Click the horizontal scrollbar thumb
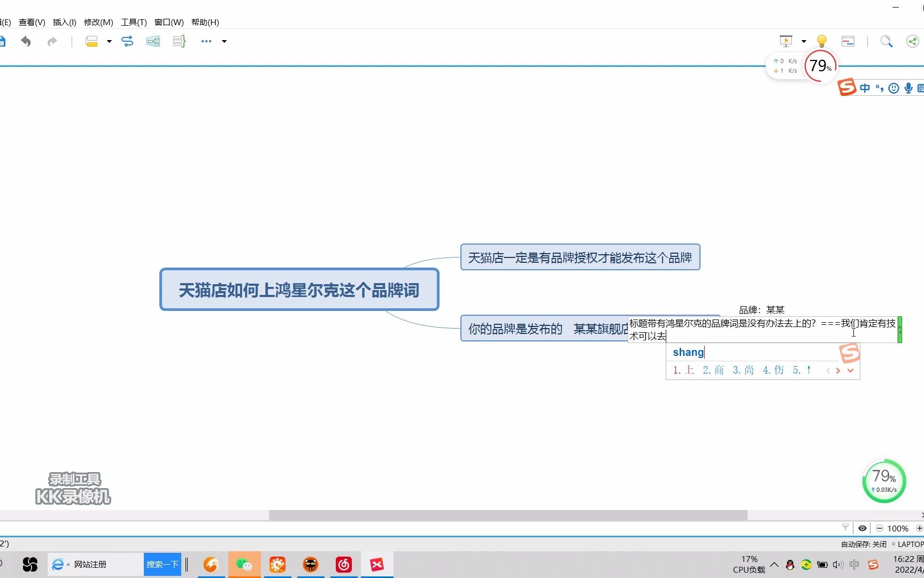 point(508,515)
